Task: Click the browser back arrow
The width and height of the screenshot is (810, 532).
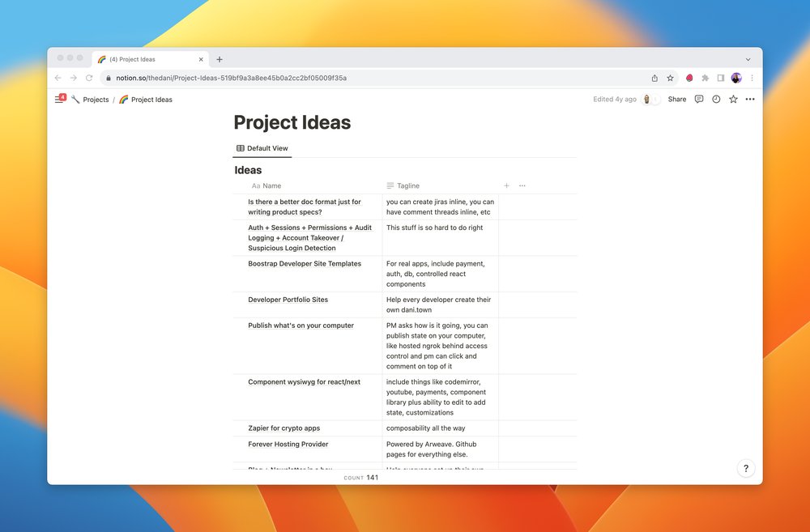Action: (58, 78)
